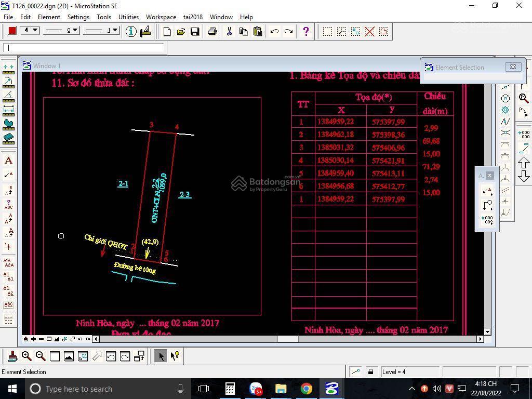The image size is (532, 399).
Task: Open the Settings menu
Action: coord(78,17)
